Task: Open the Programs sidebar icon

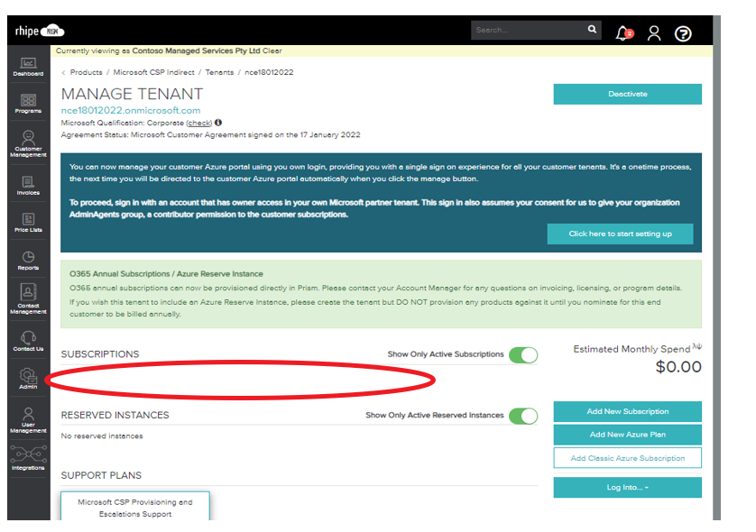Action: pos(28,104)
